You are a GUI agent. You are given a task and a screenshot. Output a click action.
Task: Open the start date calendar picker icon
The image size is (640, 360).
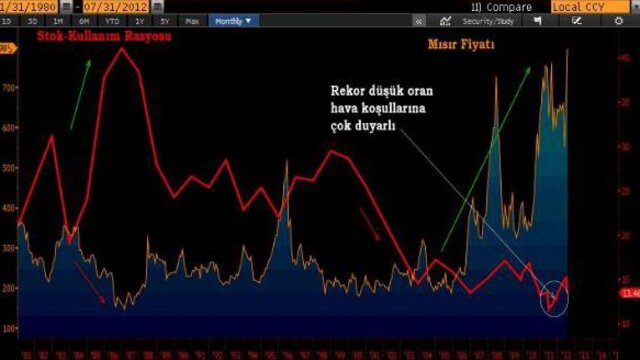pyautogui.click(x=66, y=7)
